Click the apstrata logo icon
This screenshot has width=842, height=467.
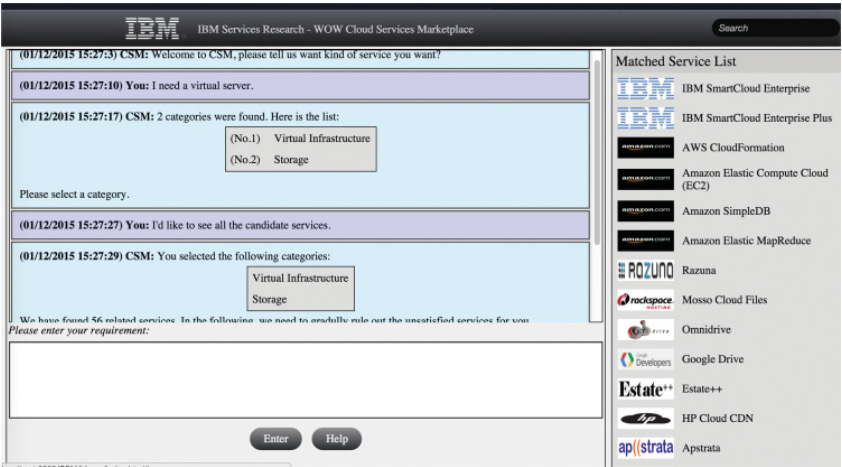coord(645,448)
